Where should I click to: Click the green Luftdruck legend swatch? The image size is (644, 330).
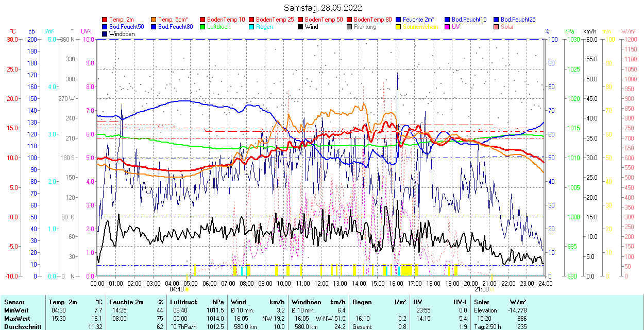click(203, 27)
